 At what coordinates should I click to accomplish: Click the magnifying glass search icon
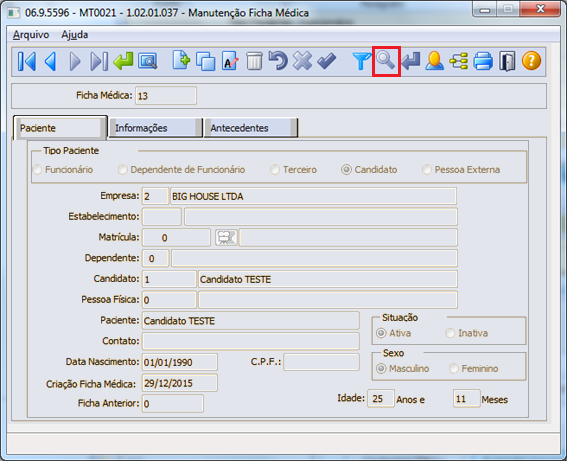(x=386, y=61)
